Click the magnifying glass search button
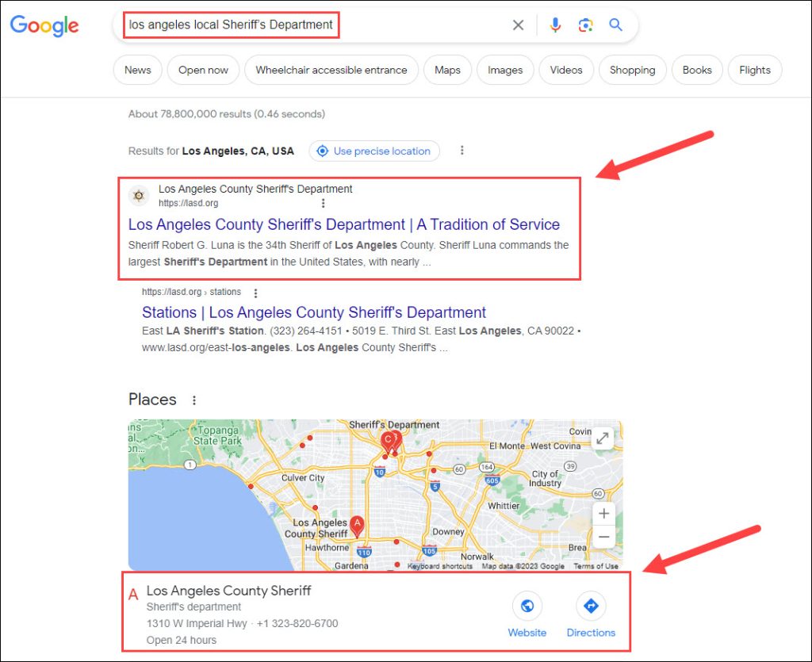This screenshot has width=812, height=662. click(615, 25)
